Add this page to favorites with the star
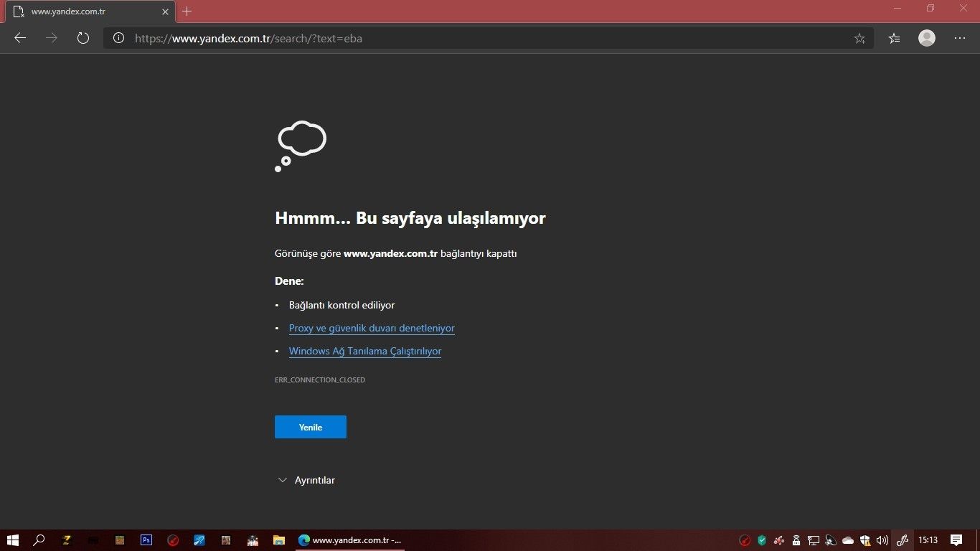The image size is (980, 551). [859, 39]
